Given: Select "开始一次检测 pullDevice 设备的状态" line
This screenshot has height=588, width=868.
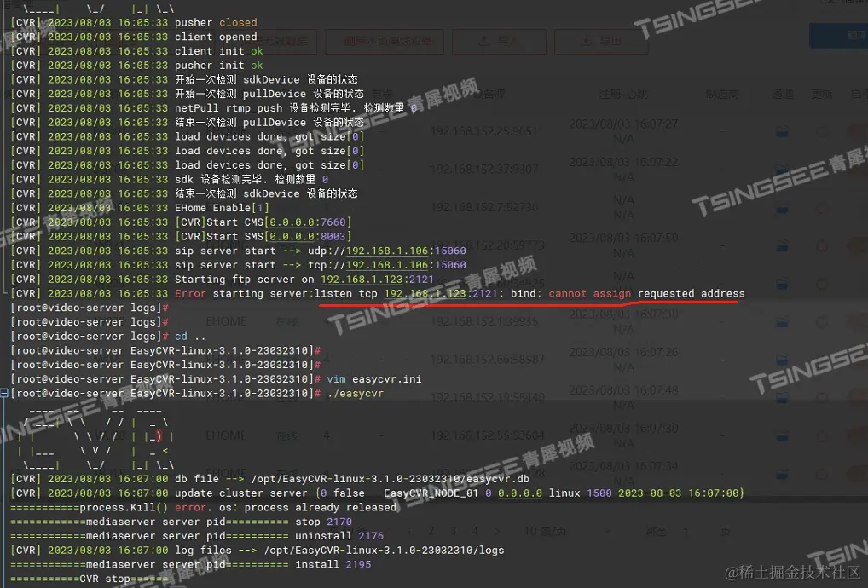Looking at the screenshot, I should 269,94.
